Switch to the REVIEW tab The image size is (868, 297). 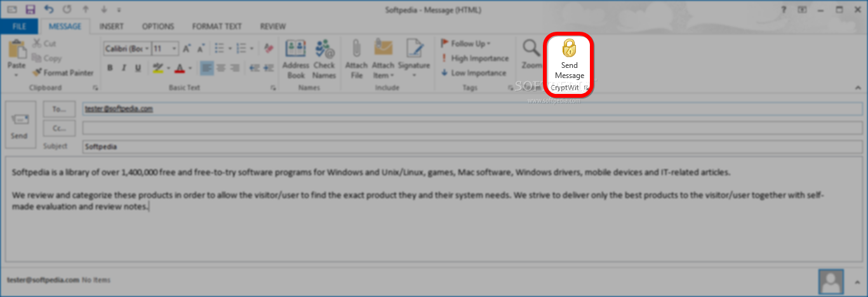click(x=273, y=27)
